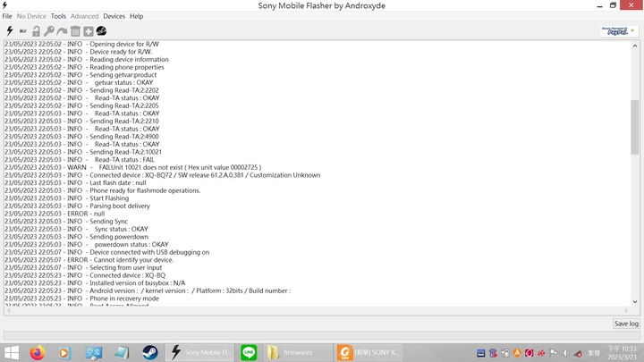Click the BLU bootloader unlock icon
This screenshot has width=644, height=362.
(x=23, y=31)
